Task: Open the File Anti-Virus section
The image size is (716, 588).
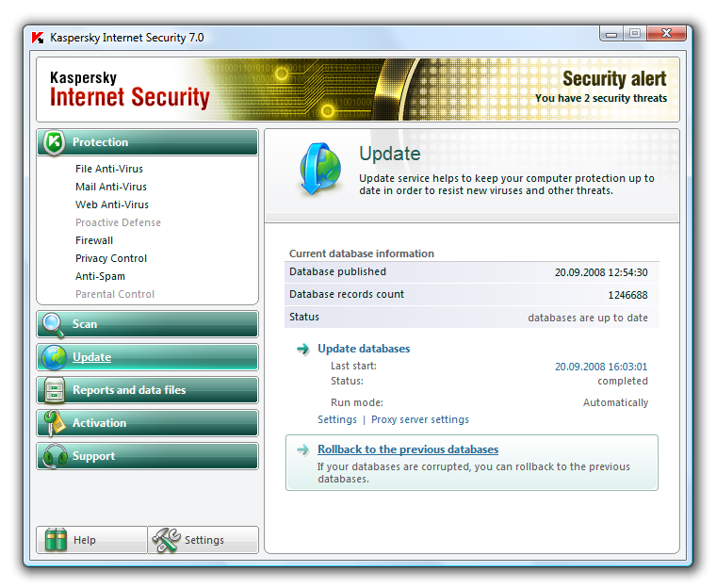Action: point(109,169)
